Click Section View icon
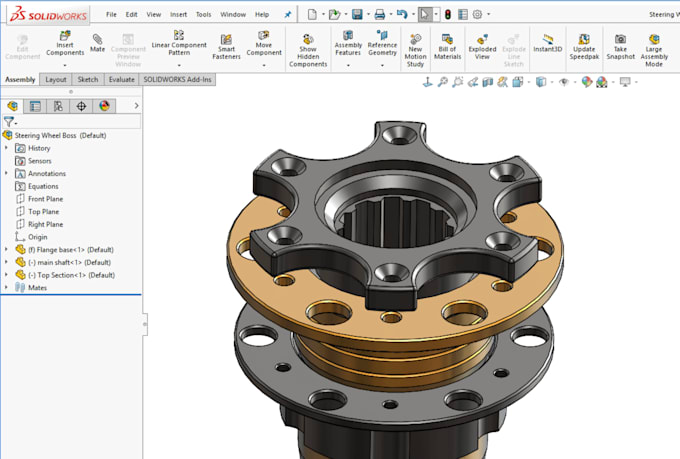The image size is (680, 459). tap(487, 82)
